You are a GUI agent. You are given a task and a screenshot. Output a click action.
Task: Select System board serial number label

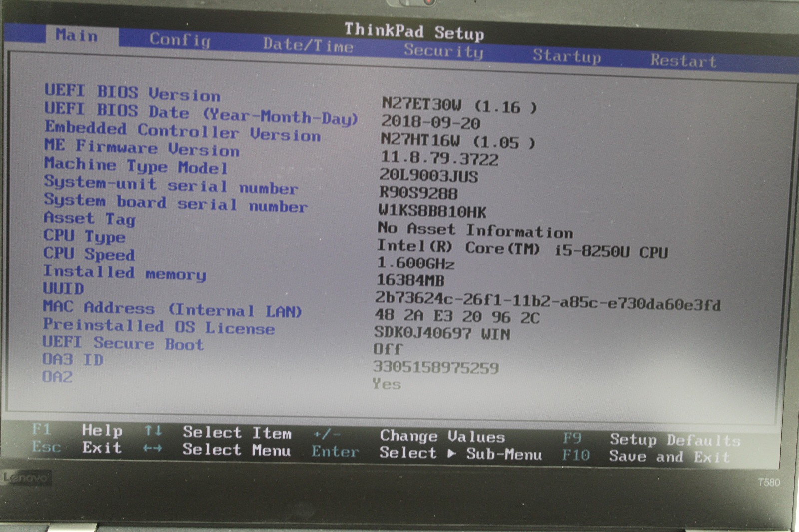click(x=176, y=203)
